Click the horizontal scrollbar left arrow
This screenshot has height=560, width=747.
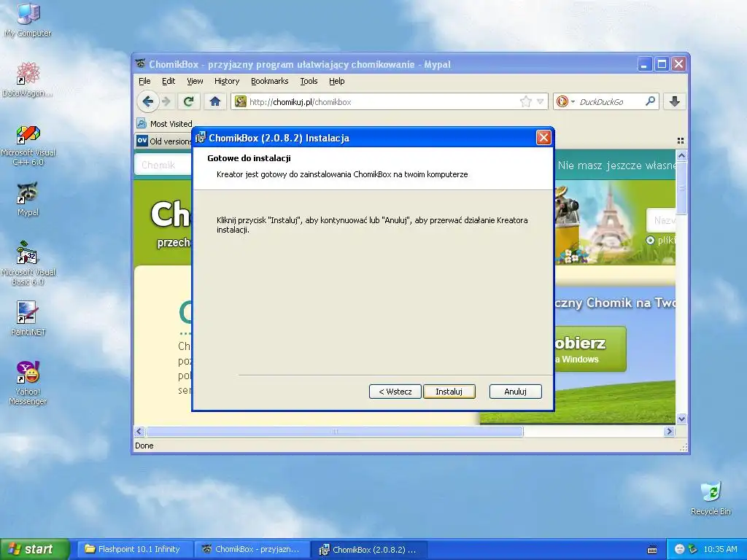click(139, 432)
